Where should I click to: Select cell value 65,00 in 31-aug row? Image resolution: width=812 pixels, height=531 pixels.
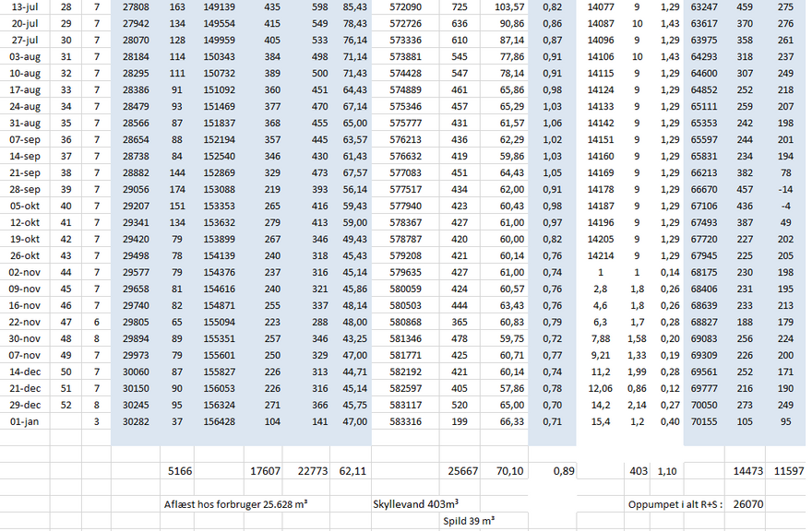(354, 124)
